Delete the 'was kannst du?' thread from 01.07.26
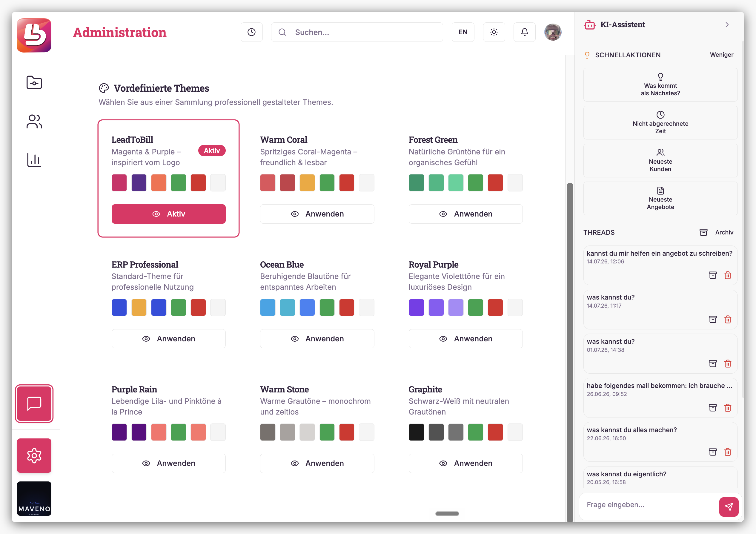 coord(728,363)
